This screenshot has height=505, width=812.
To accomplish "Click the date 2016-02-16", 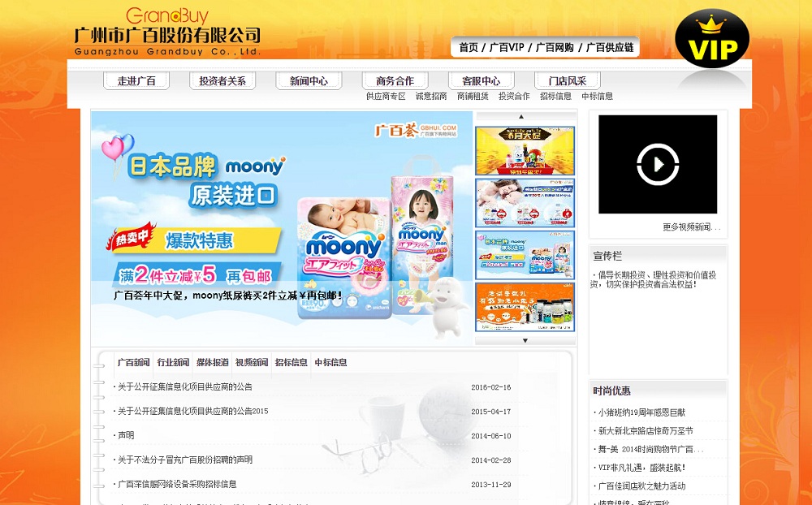I will point(491,387).
